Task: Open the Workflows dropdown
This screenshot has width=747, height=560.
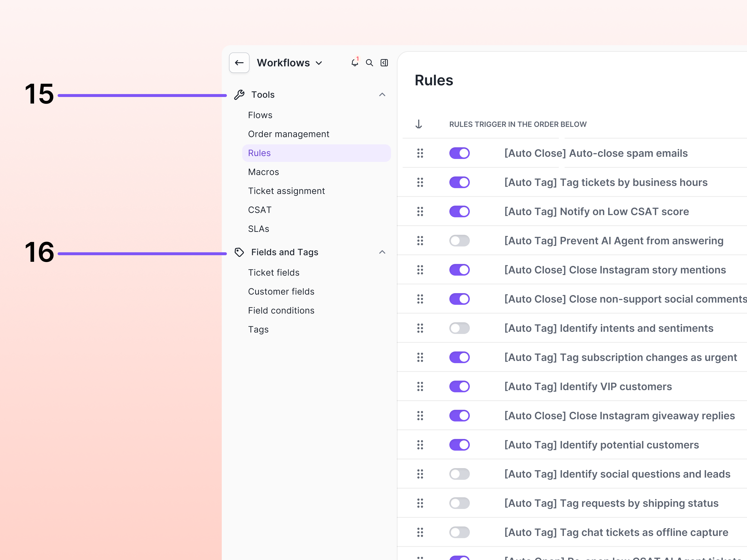Action: coord(319,63)
